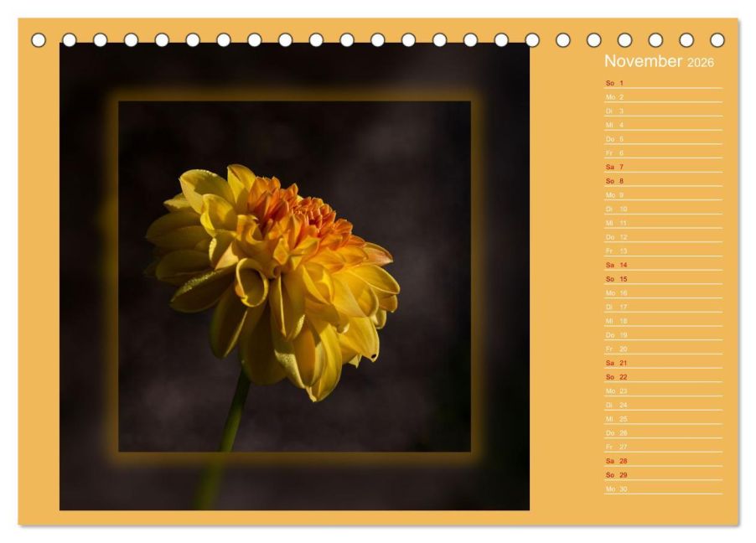Click the Sa 28 date row
756x543 pixels.
[x=662, y=461]
